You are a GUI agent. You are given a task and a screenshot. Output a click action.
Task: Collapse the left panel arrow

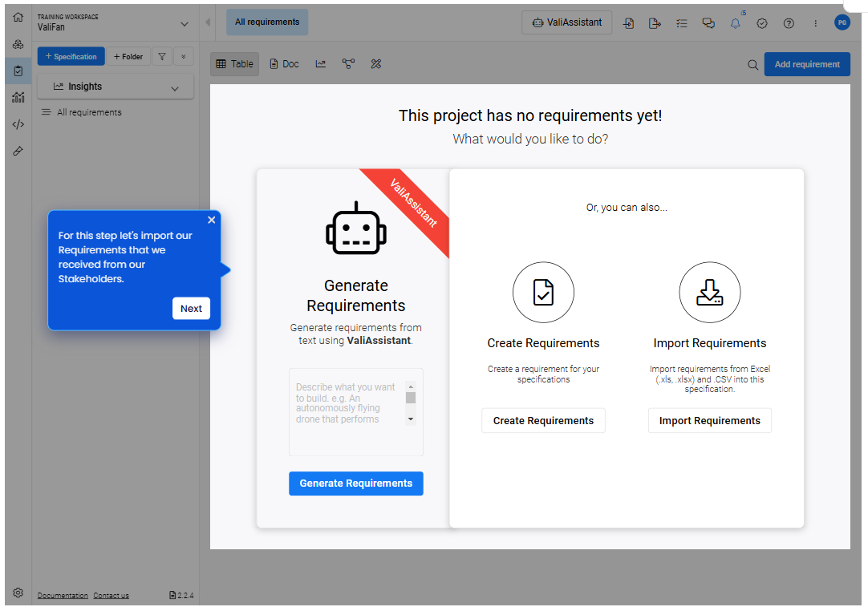click(208, 22)
